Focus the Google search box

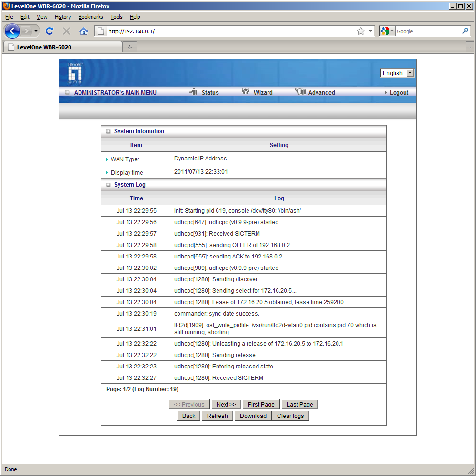coord(428,31)
